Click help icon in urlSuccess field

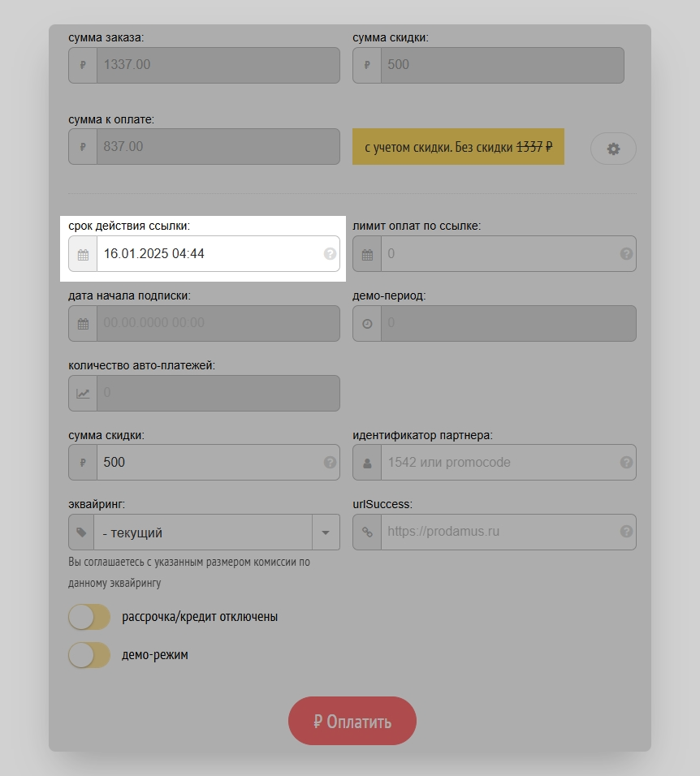[626, 532]
